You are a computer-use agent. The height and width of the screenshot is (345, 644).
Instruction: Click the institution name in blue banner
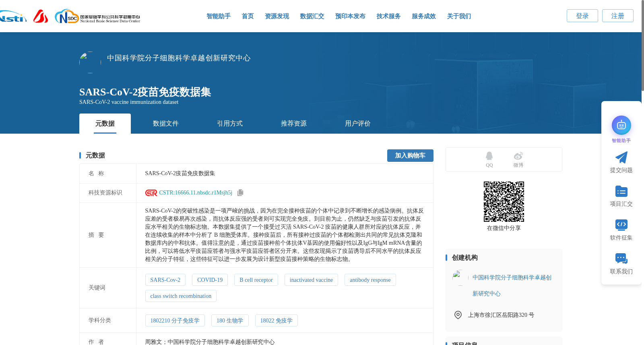[179, 58]
